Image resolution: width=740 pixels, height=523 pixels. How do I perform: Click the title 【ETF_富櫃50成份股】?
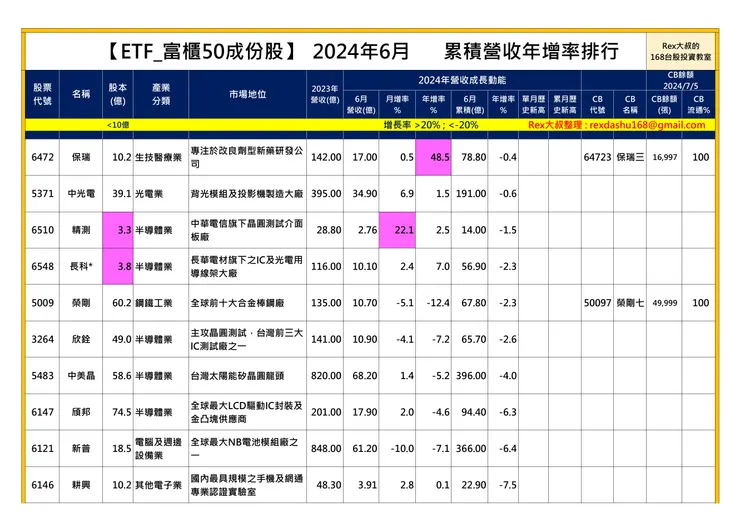click(x=202, y=51)
